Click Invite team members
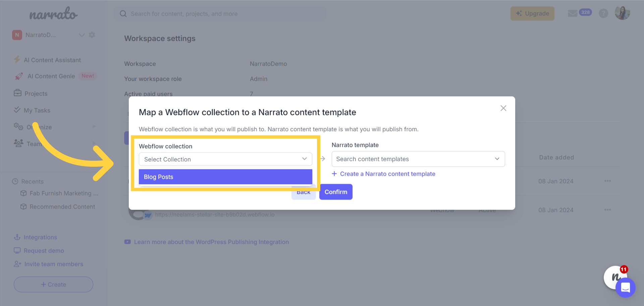 tap(54, 264)
